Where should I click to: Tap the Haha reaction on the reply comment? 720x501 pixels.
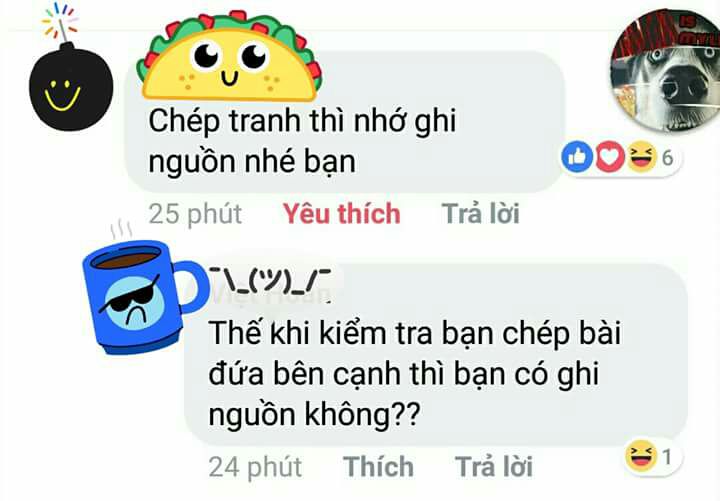[x=641, y=456]
